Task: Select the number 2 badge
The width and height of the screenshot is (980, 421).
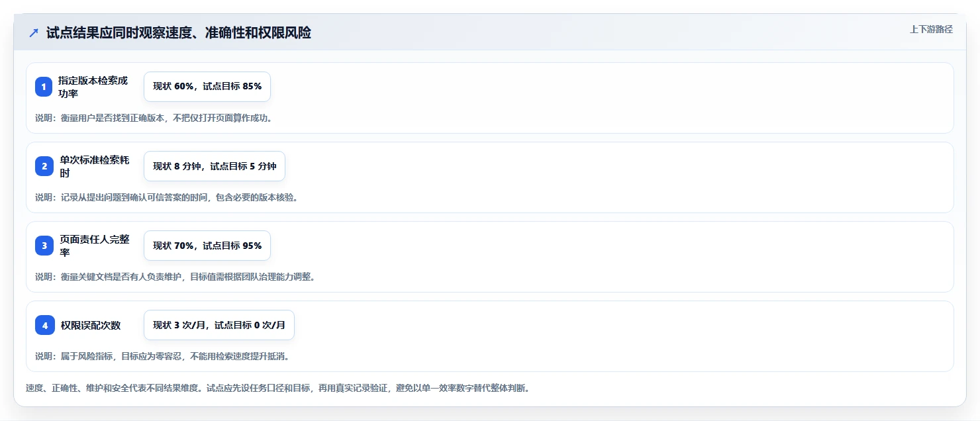Action: coord(44,166)
